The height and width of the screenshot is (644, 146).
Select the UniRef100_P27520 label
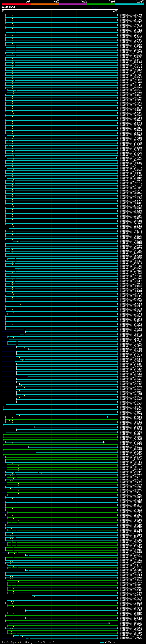(x=131, y=638)
